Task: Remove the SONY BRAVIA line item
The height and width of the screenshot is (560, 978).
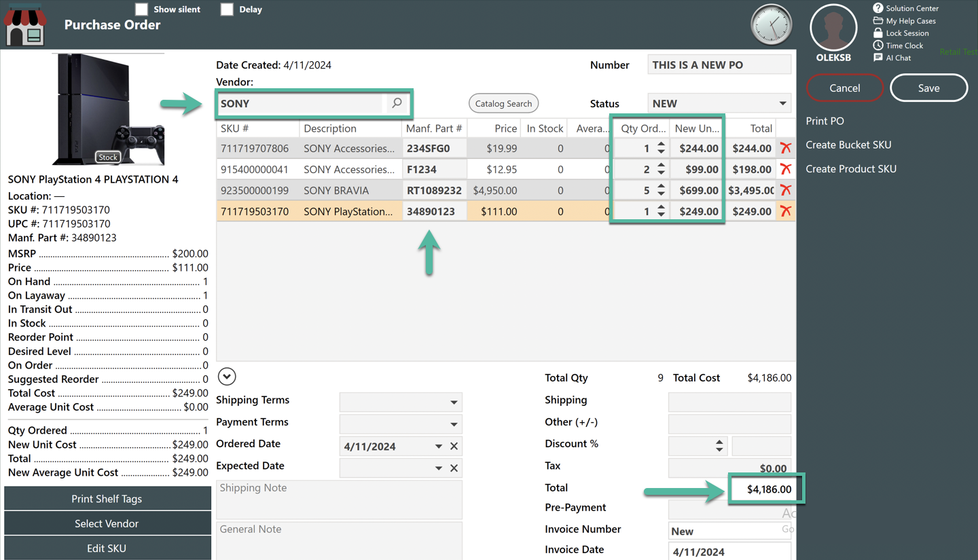Action: 786,190
